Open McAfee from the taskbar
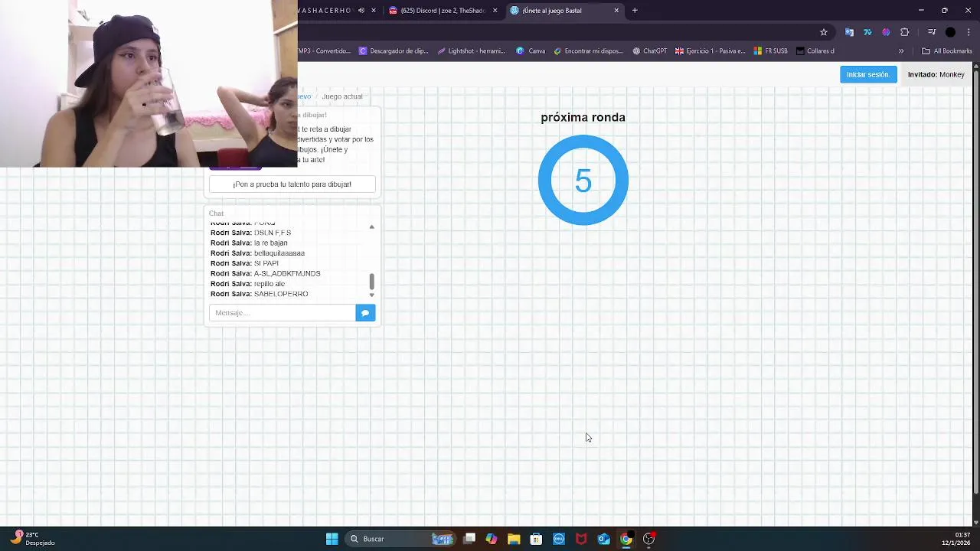The height and width of the screenshot is (551, 980). pyautogui.click(x=581, y=539)
